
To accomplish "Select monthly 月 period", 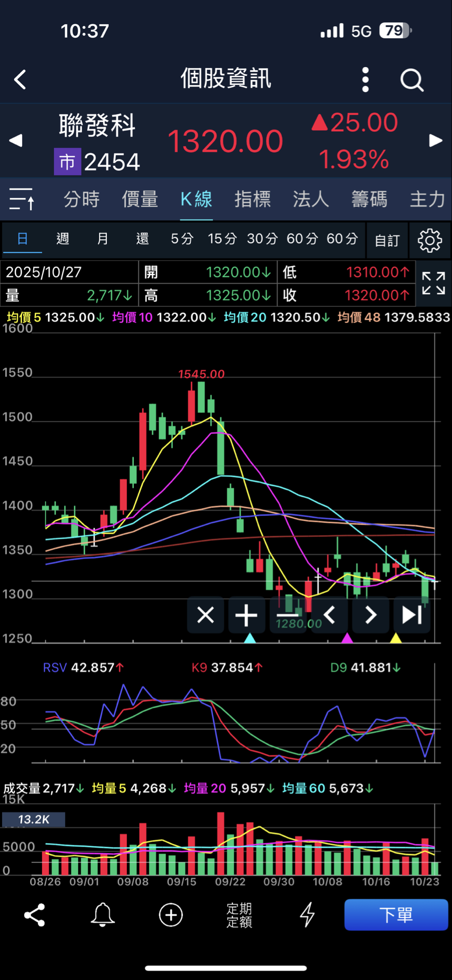I will [x=103, y=238].
